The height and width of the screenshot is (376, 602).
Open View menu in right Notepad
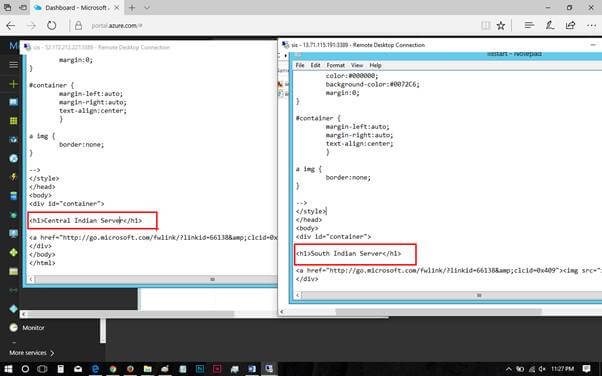tap(357, 65)
